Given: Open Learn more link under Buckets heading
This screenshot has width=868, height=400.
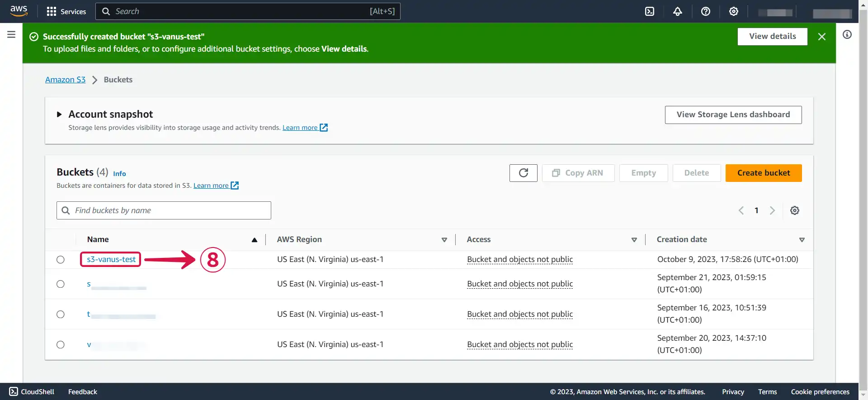Looking at the screenshot, I should coord(216,186).
